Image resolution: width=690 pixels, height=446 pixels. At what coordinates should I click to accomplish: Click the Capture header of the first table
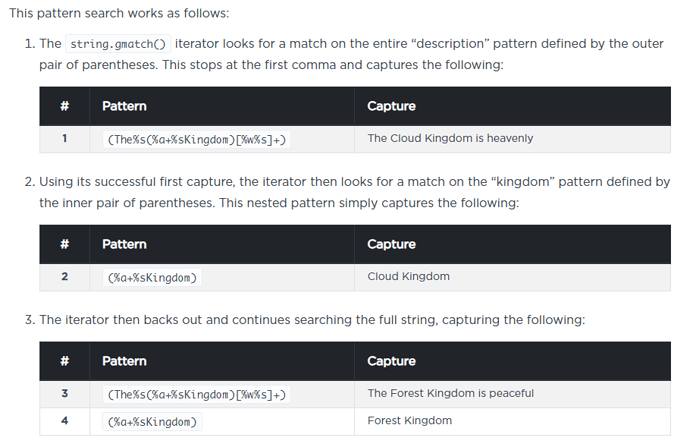[x=391, y=106]
